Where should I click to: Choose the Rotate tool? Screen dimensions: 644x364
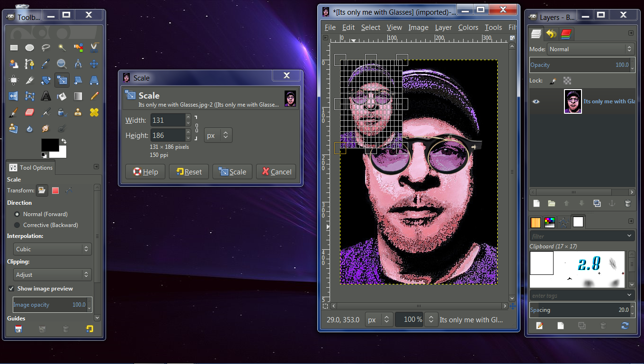click(x=46, y=80)
